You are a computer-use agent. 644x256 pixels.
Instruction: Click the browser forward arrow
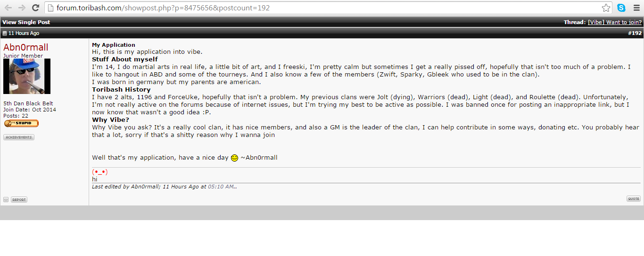click(x=22, y=8)
